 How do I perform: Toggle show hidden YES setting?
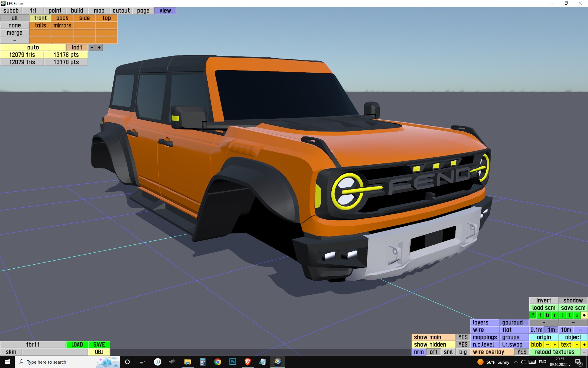(x=463, y=344)
